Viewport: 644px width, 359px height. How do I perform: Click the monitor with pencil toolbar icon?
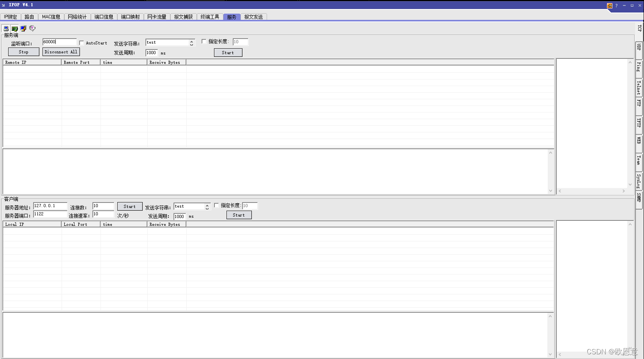tap(23, 28)
